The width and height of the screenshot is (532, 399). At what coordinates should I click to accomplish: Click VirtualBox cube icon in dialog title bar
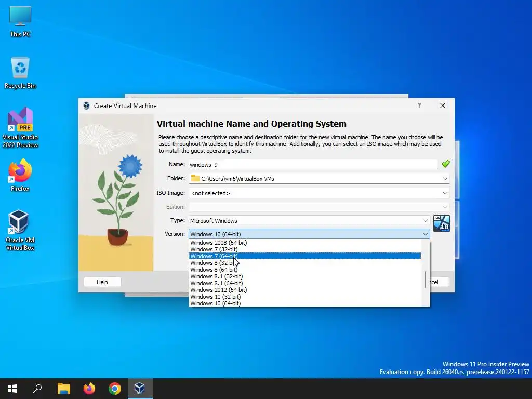tap(86, 105)
